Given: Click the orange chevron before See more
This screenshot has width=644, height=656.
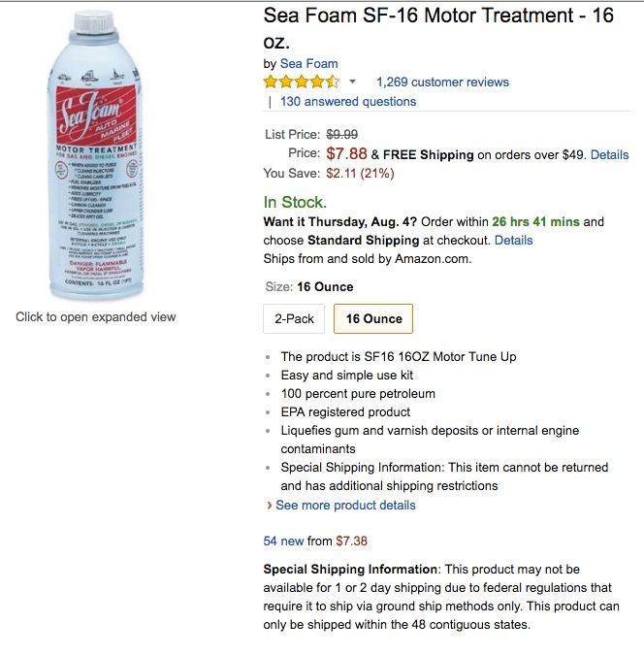Looking at the screenshot, I should point(269,505).
